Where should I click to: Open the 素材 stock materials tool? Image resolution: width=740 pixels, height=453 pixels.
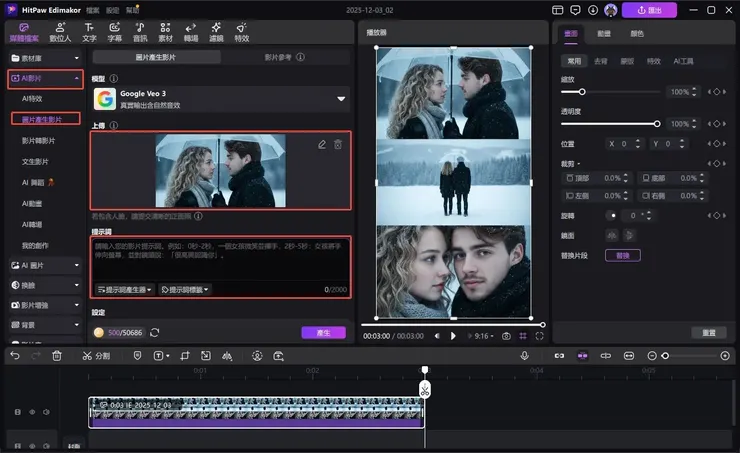click(165, 32)
